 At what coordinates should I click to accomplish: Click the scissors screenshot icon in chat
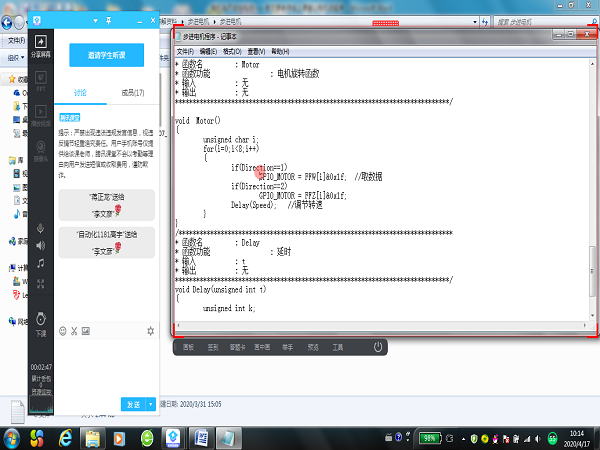point(75,331)
